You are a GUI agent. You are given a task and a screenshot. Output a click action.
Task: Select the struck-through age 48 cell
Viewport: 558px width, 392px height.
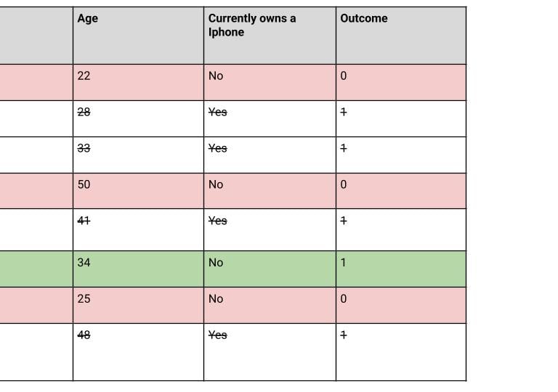pos(139,352)
